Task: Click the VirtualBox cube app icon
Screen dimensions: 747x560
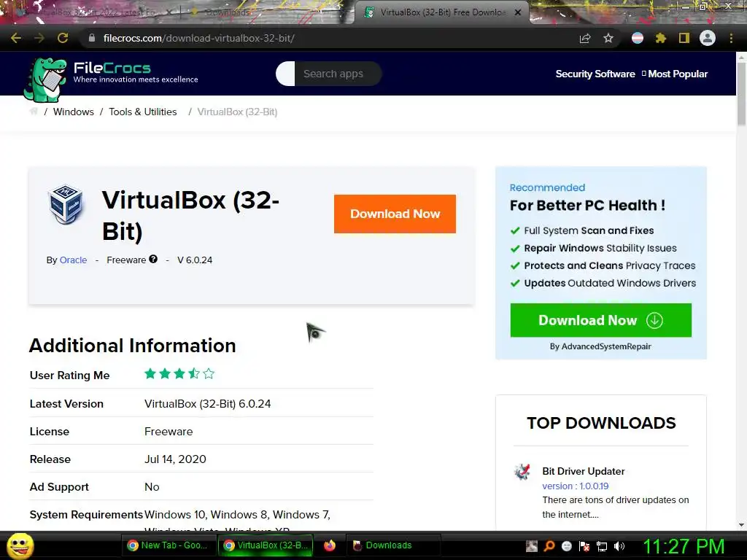Action: 66,205
